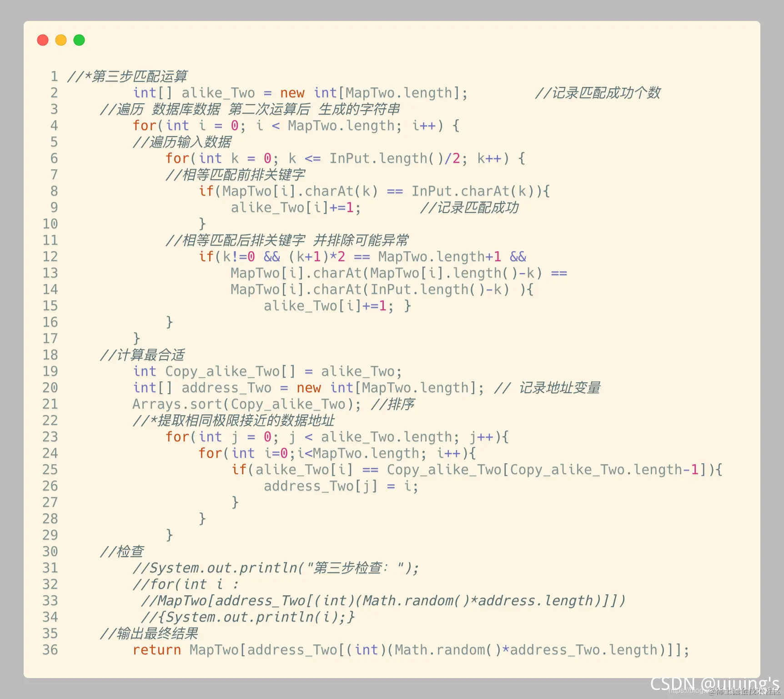Click the comment "//相等匹配后排关键字 并排除可能异常"

point(287,240)
